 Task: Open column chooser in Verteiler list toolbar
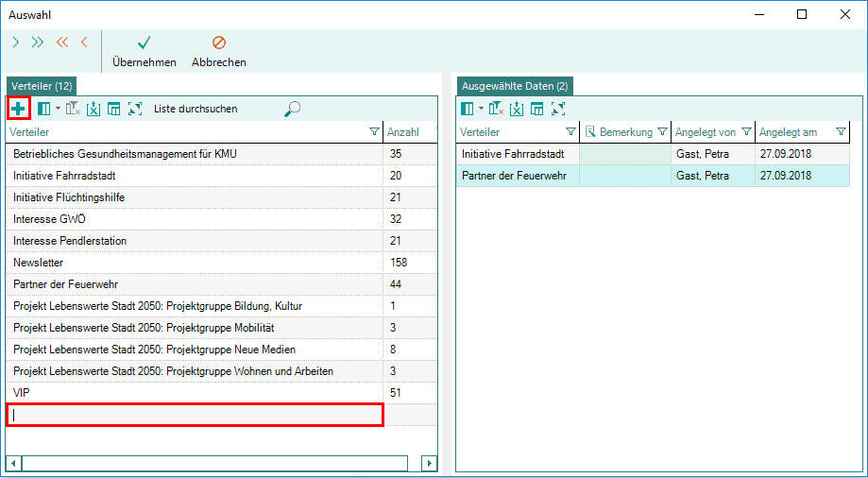[x=43, y=109]
